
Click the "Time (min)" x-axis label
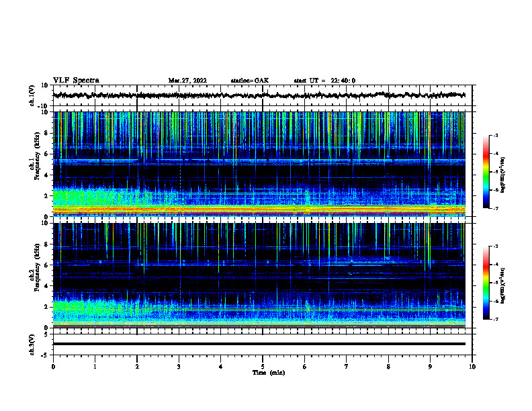[269, 373]
